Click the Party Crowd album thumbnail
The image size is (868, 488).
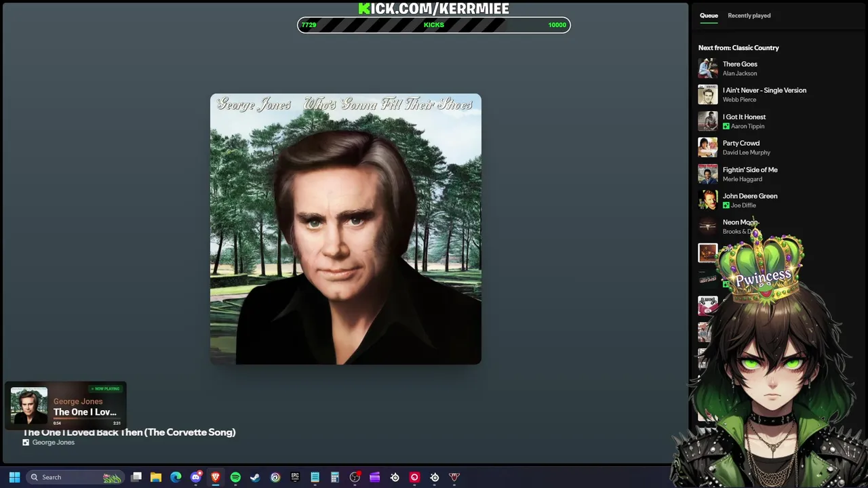pyautogui.click(x=708, y=148)
